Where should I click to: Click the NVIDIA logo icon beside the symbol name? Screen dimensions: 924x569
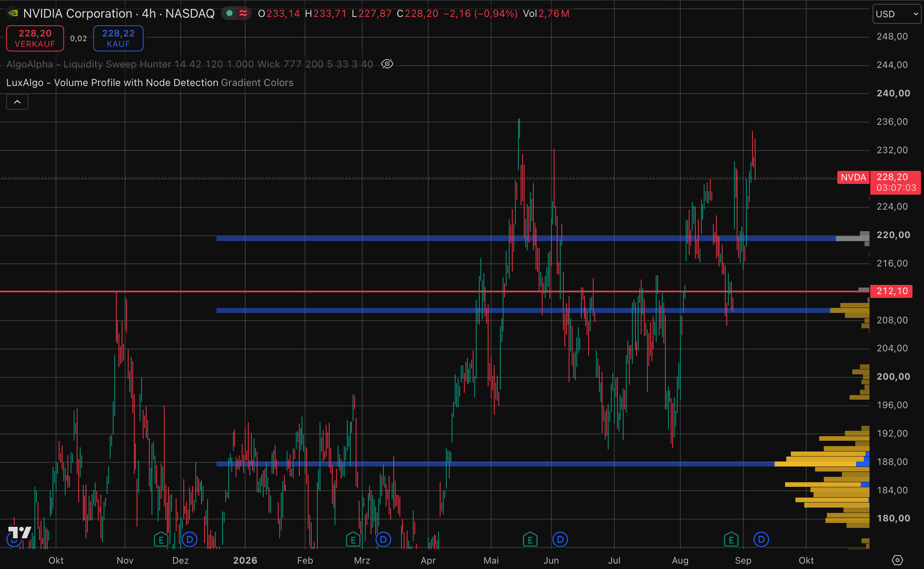[x=13, y=13]
